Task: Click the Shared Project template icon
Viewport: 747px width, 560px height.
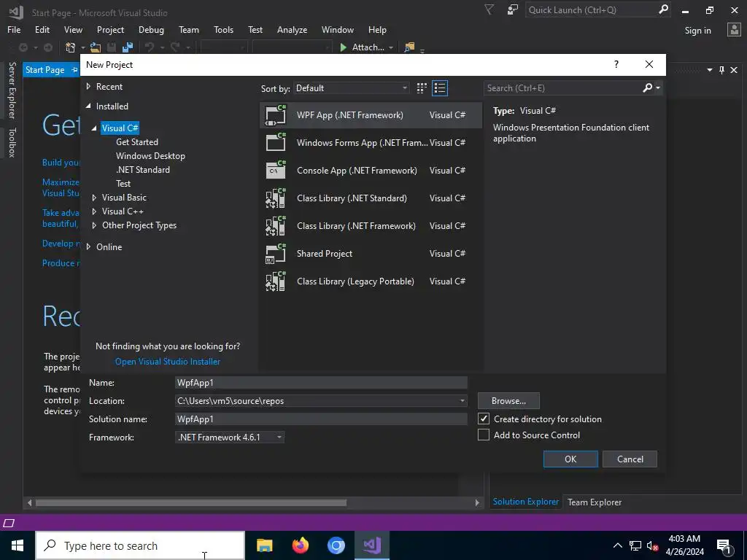Action: click(x=276, y=253)
